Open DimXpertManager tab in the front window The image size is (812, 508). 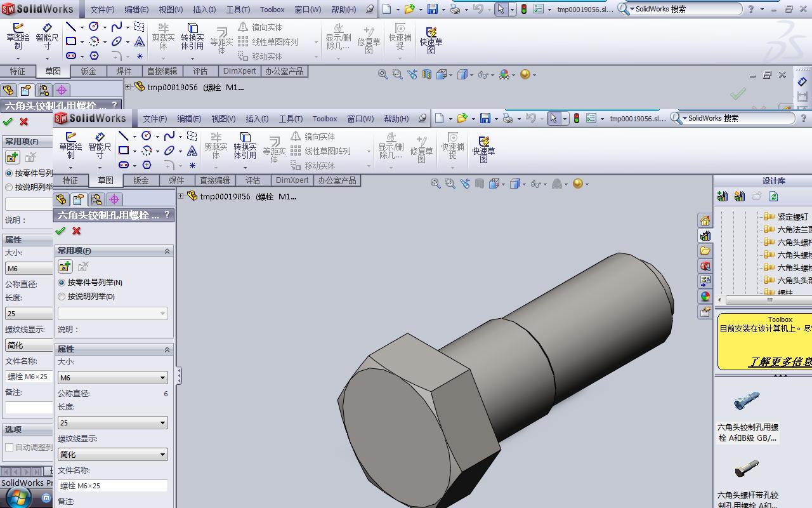pos(114,199)
